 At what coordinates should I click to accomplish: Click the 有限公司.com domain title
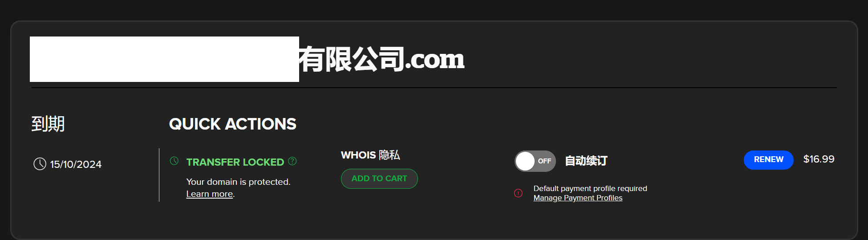coord(381,59)
